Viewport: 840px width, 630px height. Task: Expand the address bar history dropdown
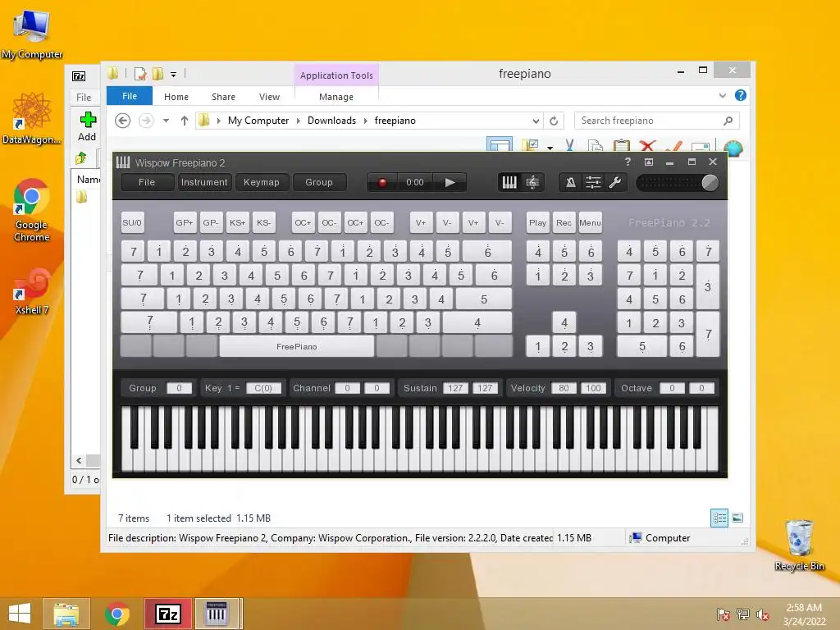pyautogui.click(x=536, y=121)
